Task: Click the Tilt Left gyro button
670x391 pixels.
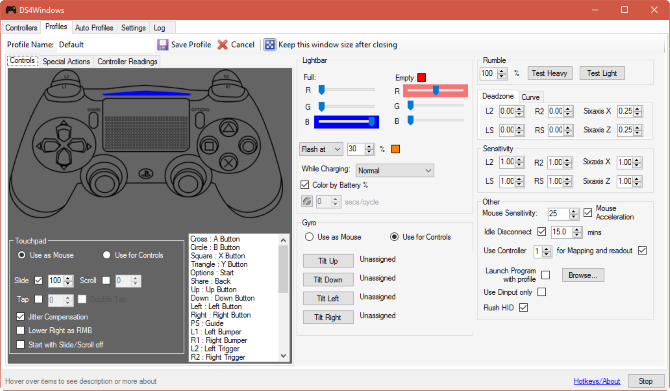Action: pyautogui.click(x=328, y=298)
